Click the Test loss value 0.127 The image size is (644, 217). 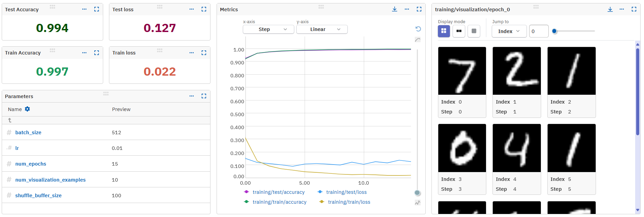pos(160,28)
